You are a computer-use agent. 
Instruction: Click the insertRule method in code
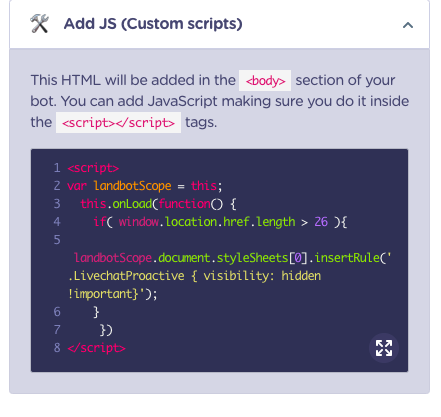point(347,258)
